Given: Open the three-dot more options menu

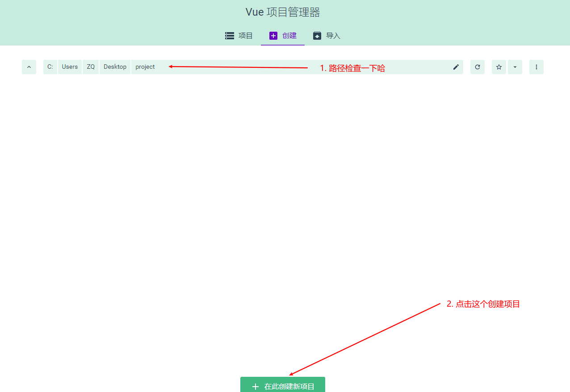Looking at the screenshot, I should 536,67.
